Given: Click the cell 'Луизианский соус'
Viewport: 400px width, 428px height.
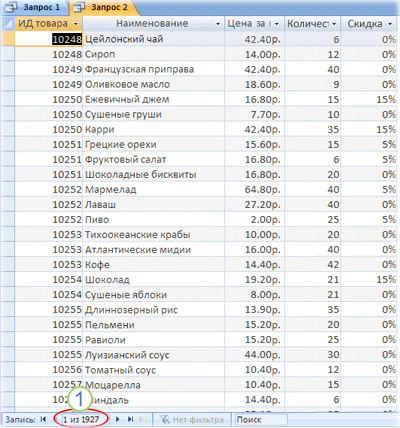Looking at the screenshot, I should tap(153, 354).
